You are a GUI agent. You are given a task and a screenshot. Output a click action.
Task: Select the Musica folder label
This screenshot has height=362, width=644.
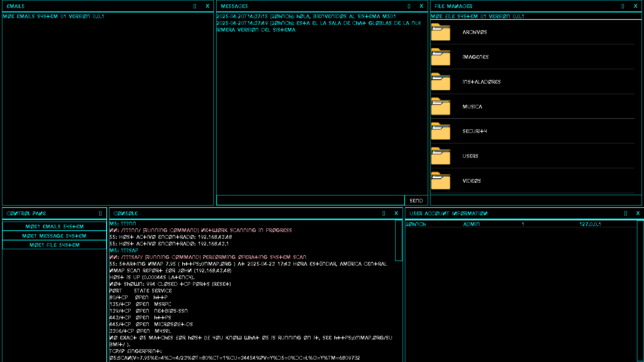[x=472, y=107]
